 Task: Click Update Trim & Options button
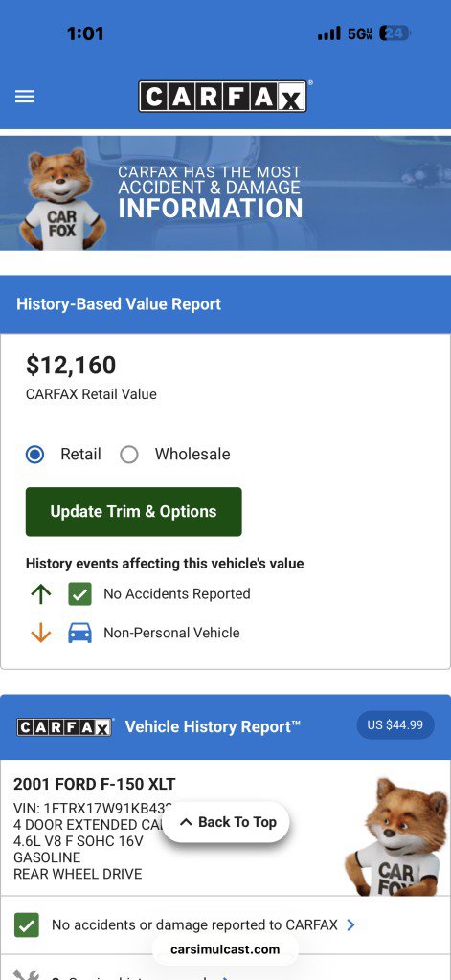[x=133, y=511]
